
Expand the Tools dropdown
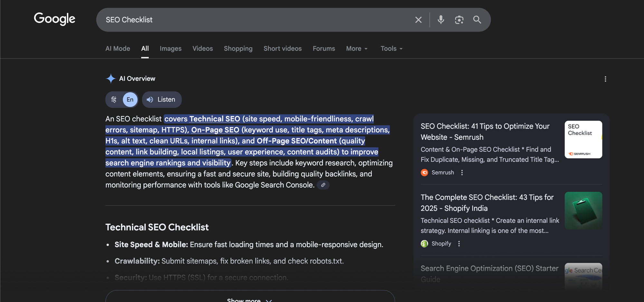pos(391,48)
